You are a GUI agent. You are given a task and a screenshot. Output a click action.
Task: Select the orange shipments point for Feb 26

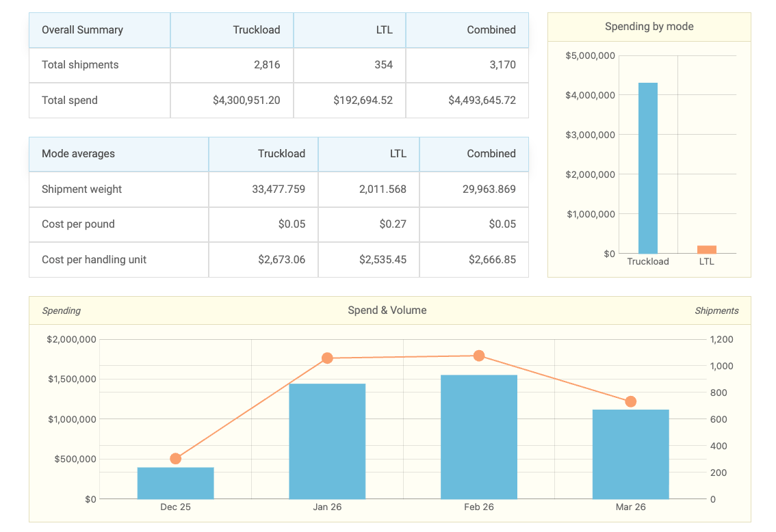click(479, 356)
